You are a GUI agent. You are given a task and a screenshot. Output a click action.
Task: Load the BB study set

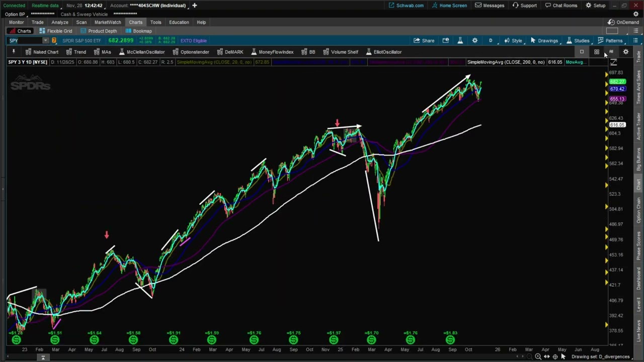(308, 52)
